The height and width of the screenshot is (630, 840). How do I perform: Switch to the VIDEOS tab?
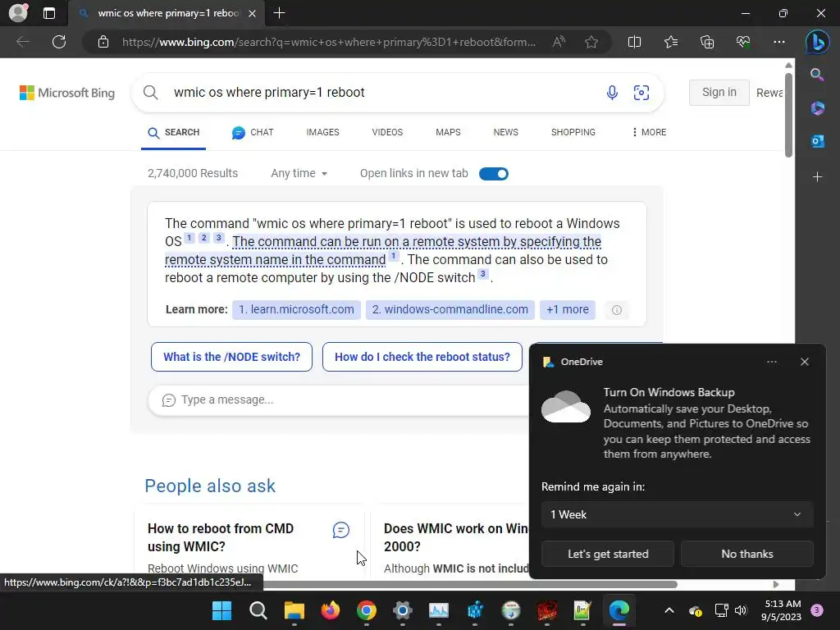(387, 132)
